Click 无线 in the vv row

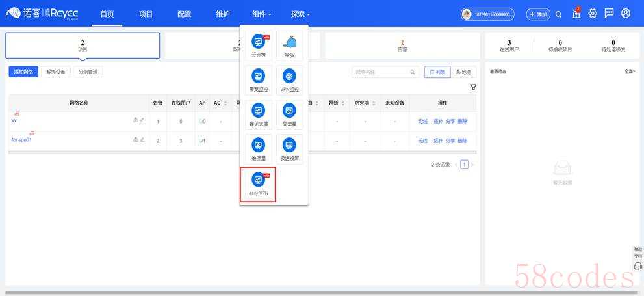pyautogui.click(x=423, y=121)
